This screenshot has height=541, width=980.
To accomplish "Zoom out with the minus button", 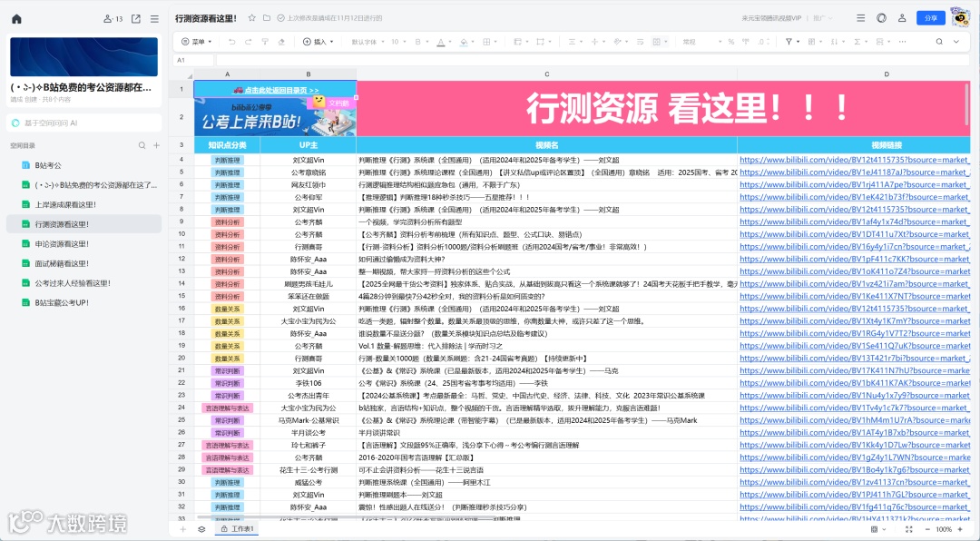I will point(927,529).
